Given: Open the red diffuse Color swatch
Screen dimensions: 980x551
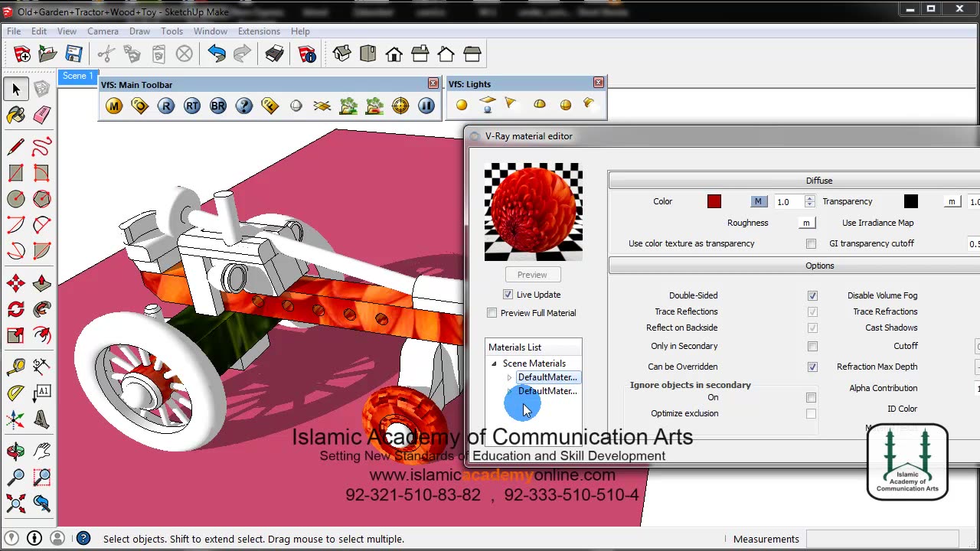Looking at the screenshot, I should coord(714,202).
